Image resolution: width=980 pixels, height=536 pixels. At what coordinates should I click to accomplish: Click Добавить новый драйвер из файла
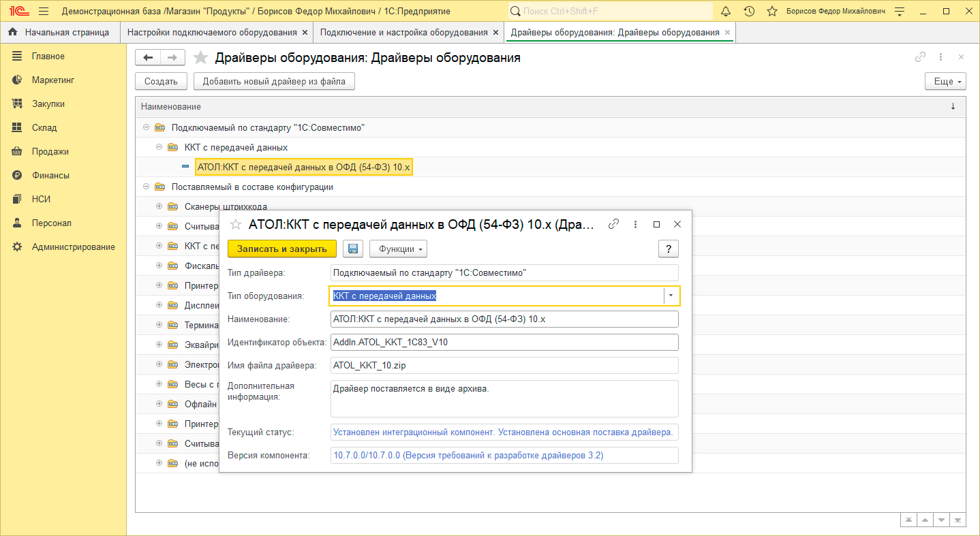click(x=274, y=81)
